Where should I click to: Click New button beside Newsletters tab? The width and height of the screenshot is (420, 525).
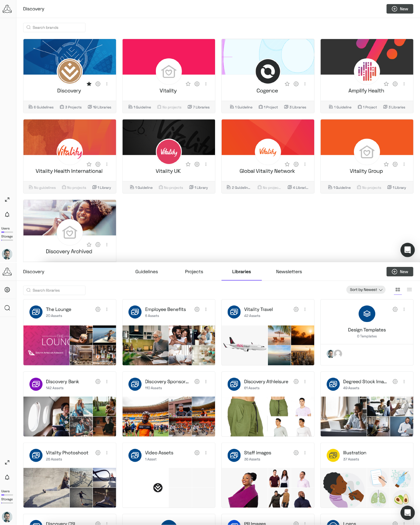pos(400,272)
